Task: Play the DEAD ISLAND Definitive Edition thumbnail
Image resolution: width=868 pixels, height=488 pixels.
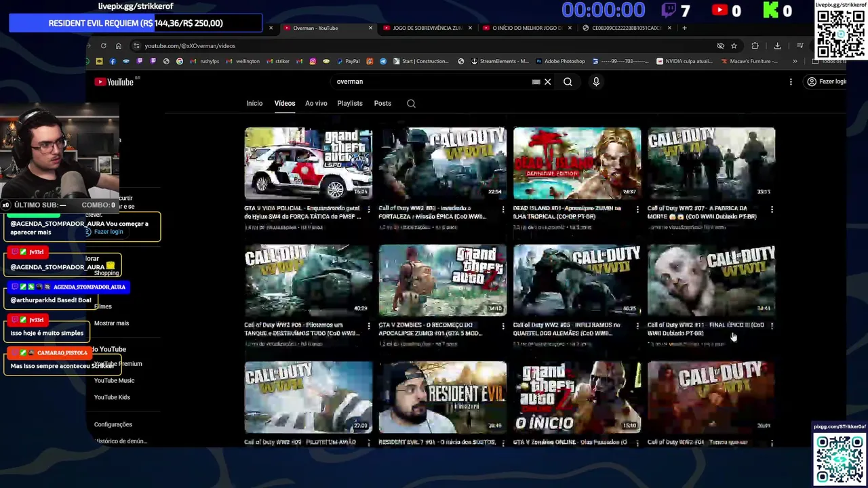Action: pos(577,163)
